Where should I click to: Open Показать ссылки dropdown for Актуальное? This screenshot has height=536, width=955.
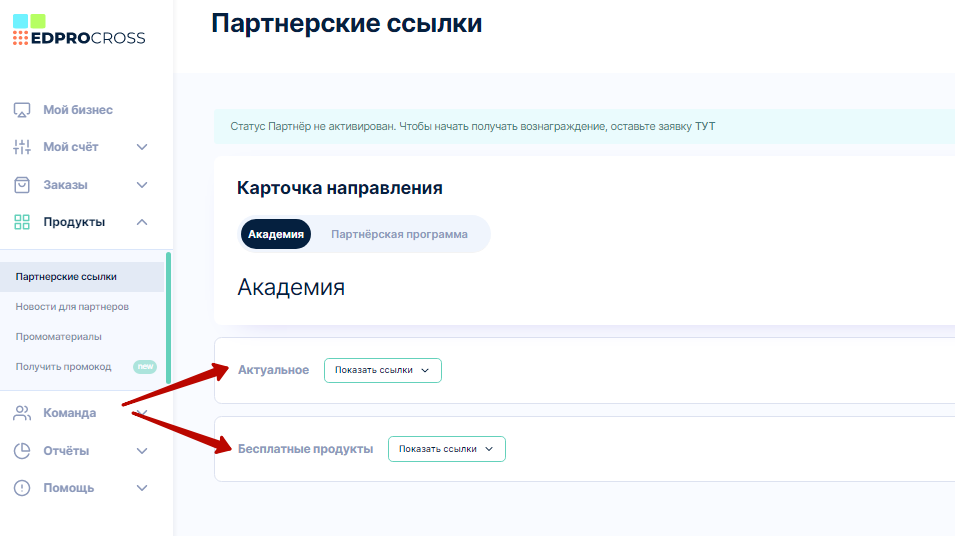382,370
